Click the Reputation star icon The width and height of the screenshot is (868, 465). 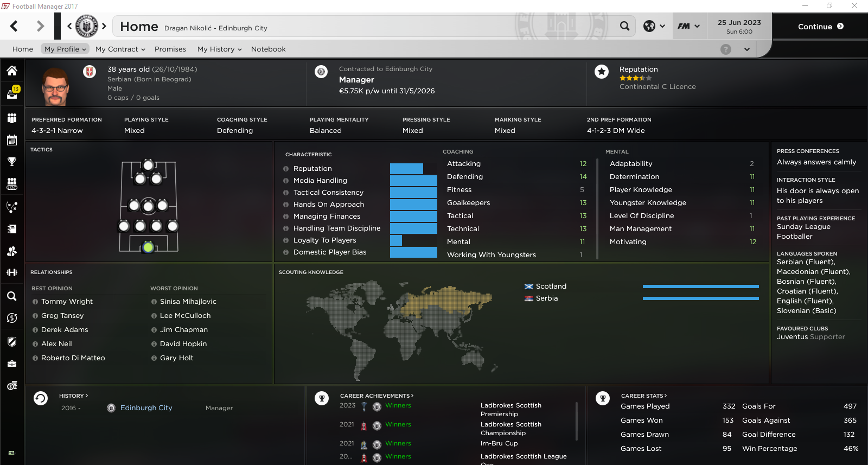(602, 72)
